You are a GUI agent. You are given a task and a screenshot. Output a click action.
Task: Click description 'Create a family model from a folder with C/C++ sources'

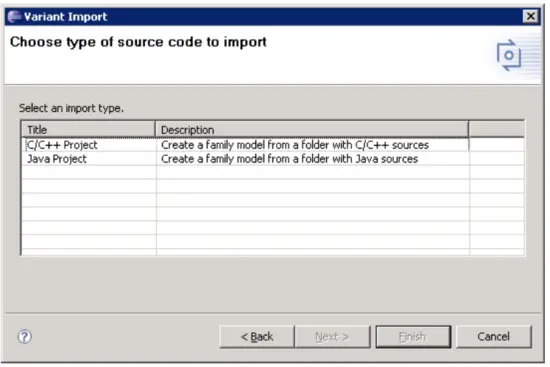(295, 145)
